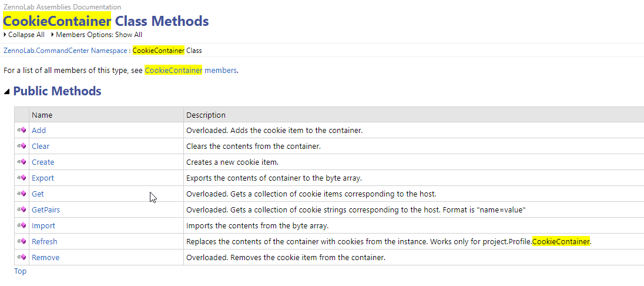Click the method icon beside Create
This screenshot has width=644, height=286.
[x=21, y=162]
